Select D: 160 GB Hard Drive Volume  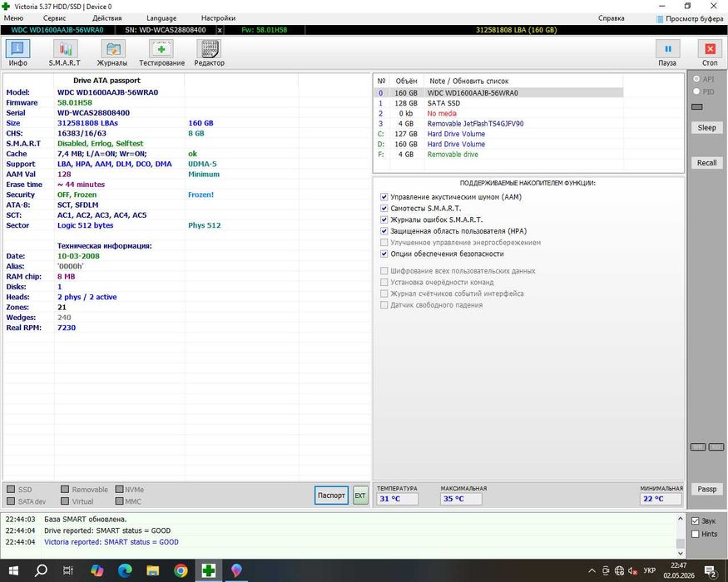tap(498, 144)
